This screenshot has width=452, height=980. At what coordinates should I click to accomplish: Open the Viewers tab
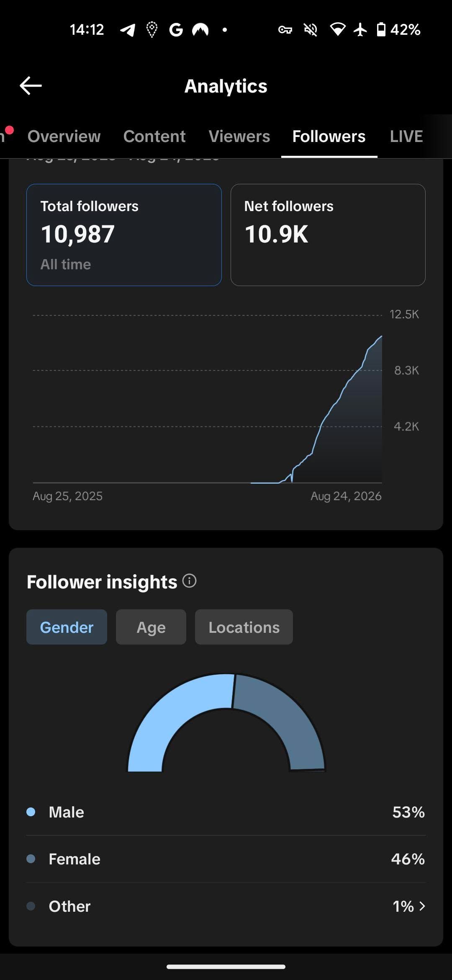[239, 136]
